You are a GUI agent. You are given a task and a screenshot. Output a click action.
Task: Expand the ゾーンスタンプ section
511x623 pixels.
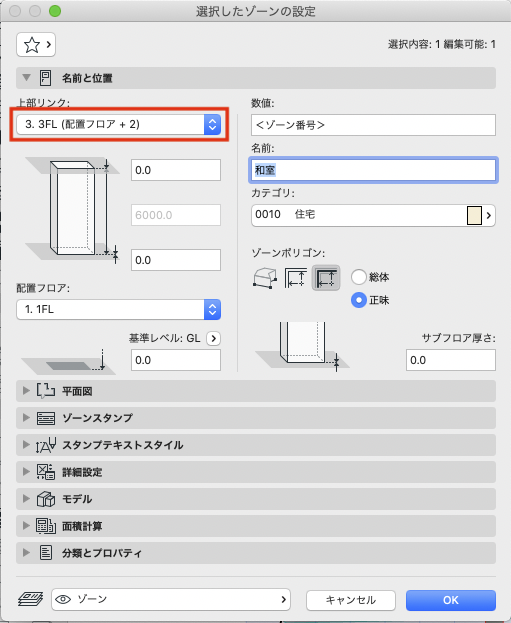pos(26,418)
